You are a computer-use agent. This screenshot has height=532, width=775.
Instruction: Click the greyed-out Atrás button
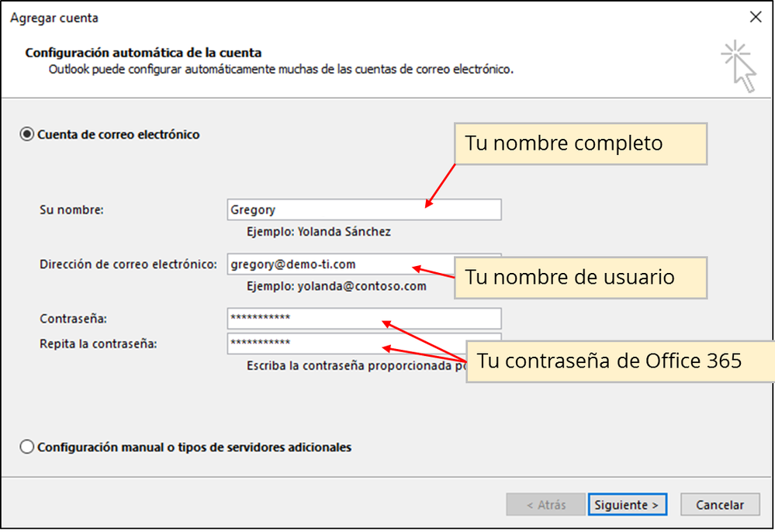click(x=545, y=505)
